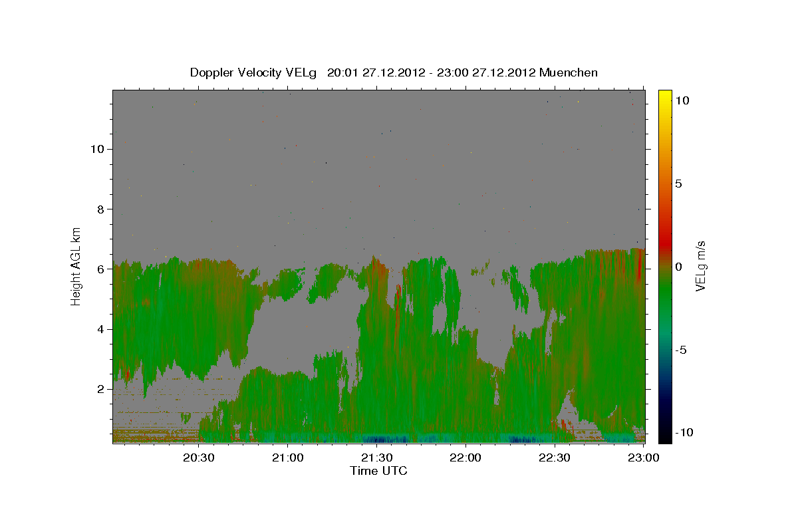798x532 pixels.
Task: Click the 'Height AGL km' axis label
Action: [x=76, y=266]
